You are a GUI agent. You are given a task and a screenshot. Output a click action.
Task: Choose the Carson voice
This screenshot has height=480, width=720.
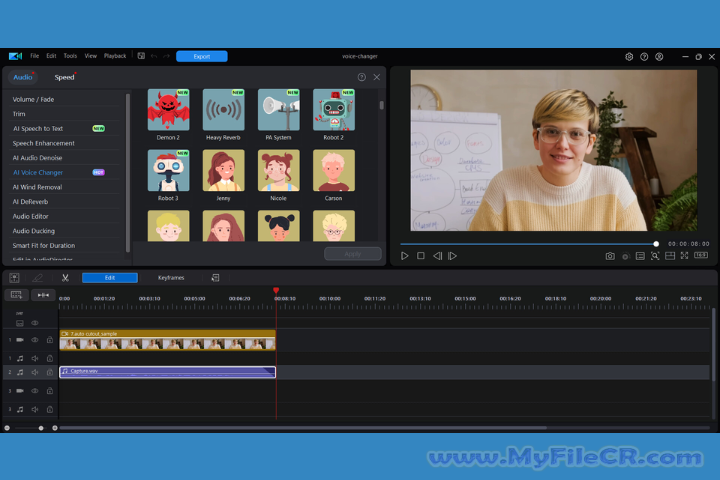point(334,170)
